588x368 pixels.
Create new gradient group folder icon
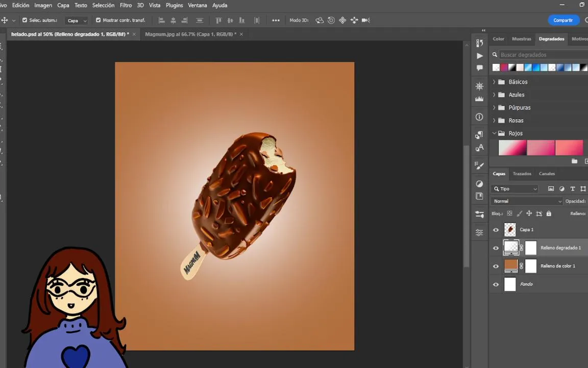574,161
